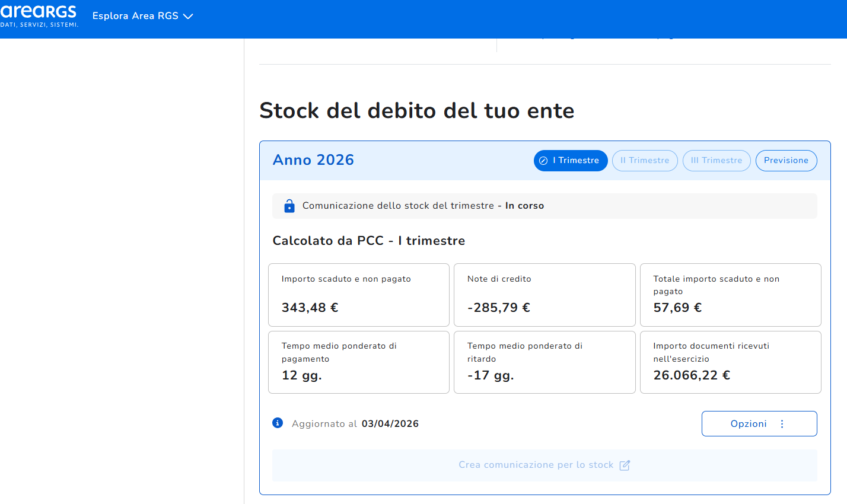Open the Opzioni dropdown button
Image resolution: width=847 pixels, height=504 pixels.
(x=759, y=424)
